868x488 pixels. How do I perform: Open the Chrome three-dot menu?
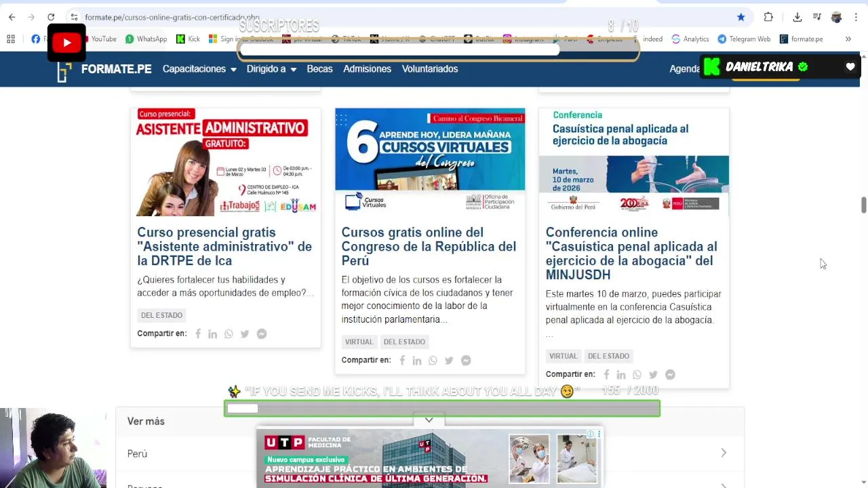pos(856,17)
